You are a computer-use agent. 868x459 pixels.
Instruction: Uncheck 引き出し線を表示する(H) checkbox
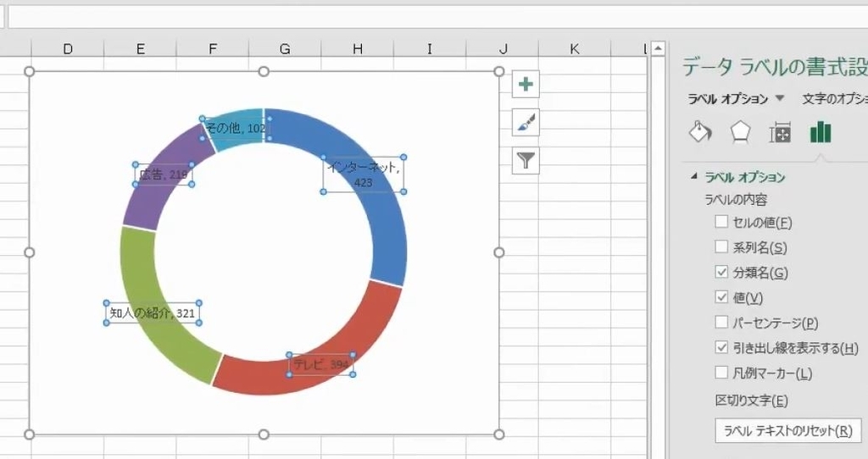click(721, 347)
